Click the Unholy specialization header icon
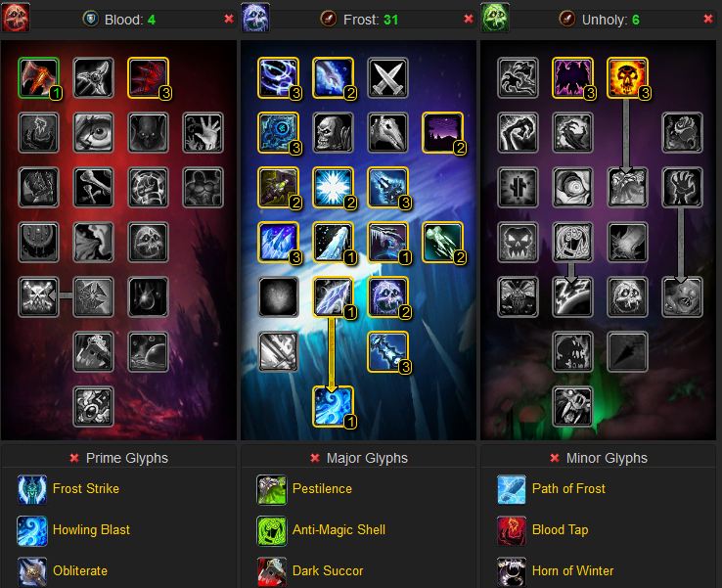The image size is (722, 588). [495, 18]
